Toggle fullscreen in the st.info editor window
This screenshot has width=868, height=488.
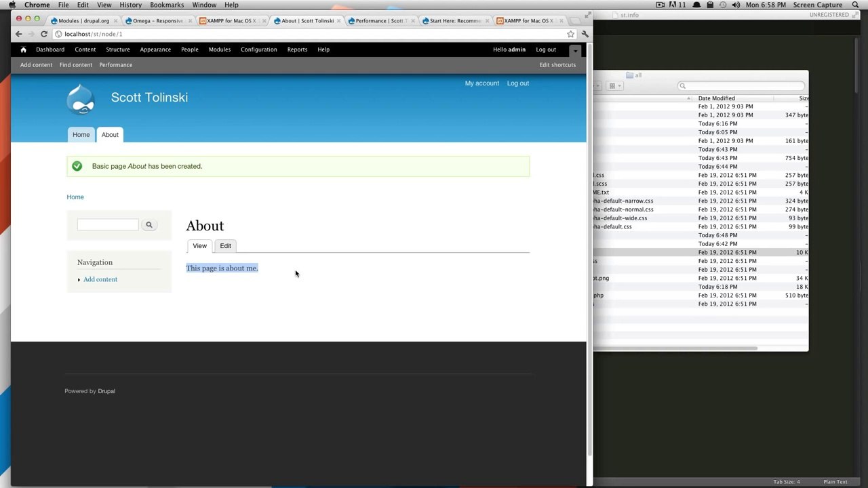(856, 15)
